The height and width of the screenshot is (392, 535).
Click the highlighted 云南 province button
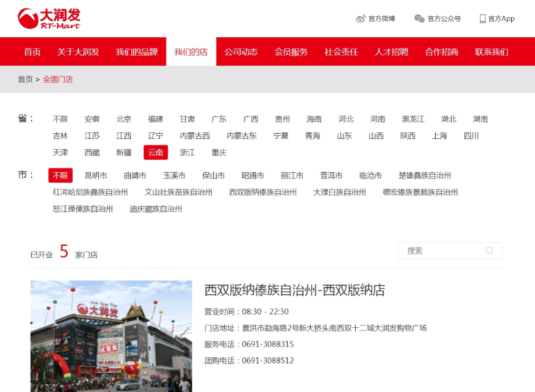(155, 153)
